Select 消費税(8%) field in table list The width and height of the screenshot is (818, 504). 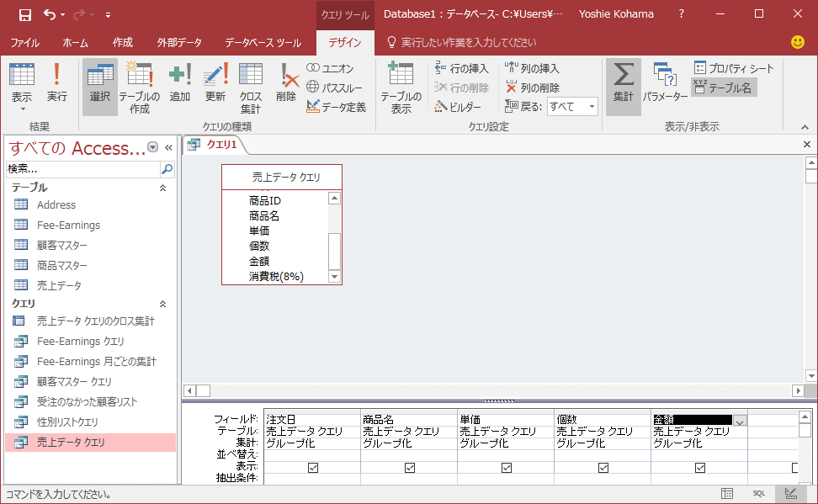(x=276, y=277)
